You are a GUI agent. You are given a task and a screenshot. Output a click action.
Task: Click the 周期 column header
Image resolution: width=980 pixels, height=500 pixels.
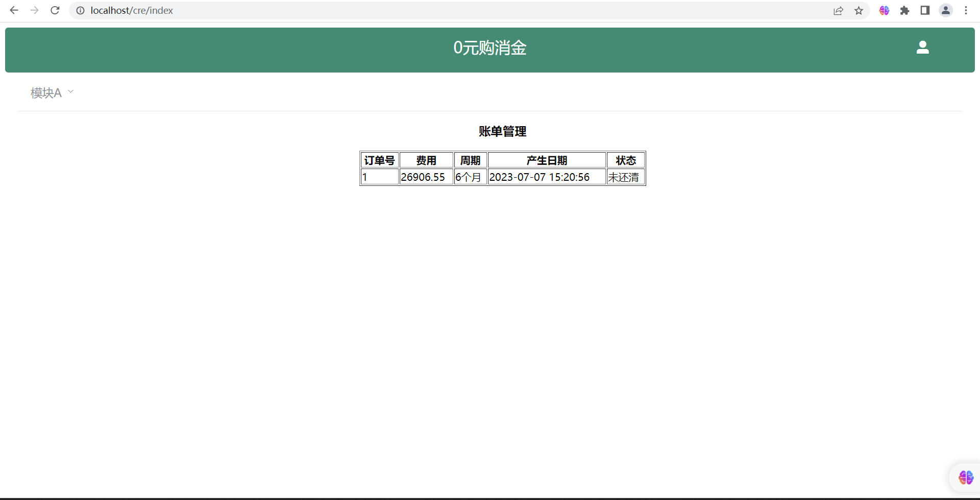click(x=471, y=160)
